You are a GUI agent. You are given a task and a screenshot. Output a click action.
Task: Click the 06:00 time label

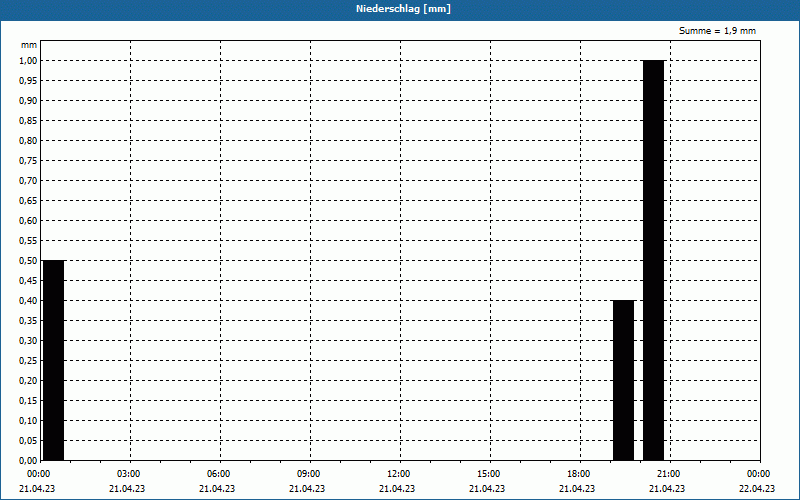coord(219,474)
